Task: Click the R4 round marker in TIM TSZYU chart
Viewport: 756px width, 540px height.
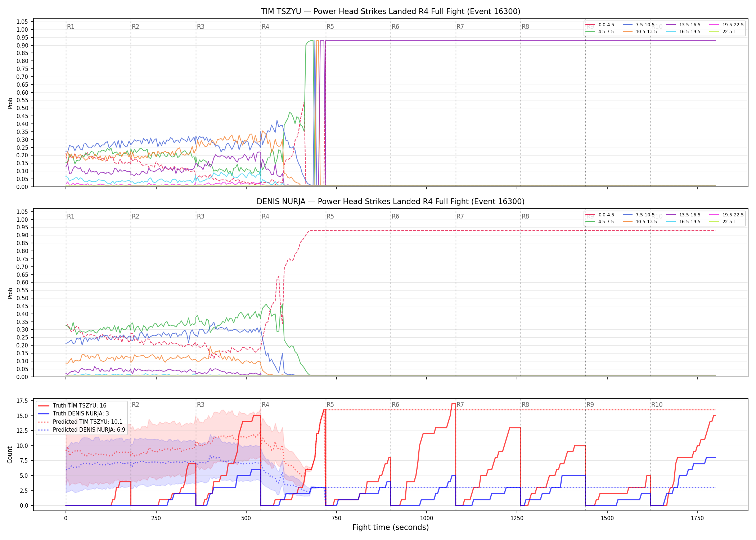Action: click(x=265, y=27)
